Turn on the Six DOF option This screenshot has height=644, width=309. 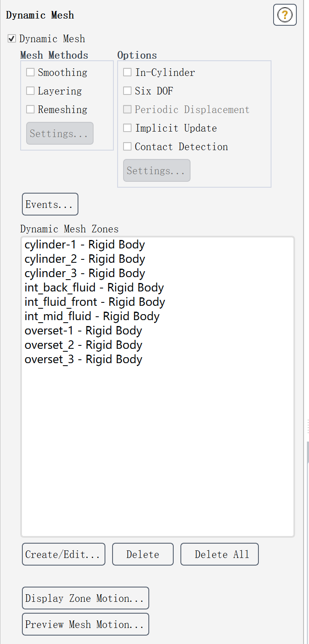(x=127, y=91)
